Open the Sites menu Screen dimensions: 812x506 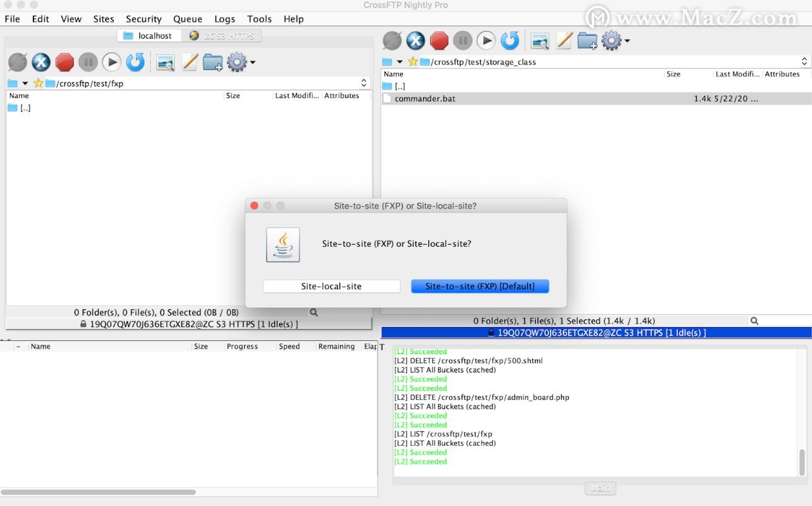coord(104,19)
